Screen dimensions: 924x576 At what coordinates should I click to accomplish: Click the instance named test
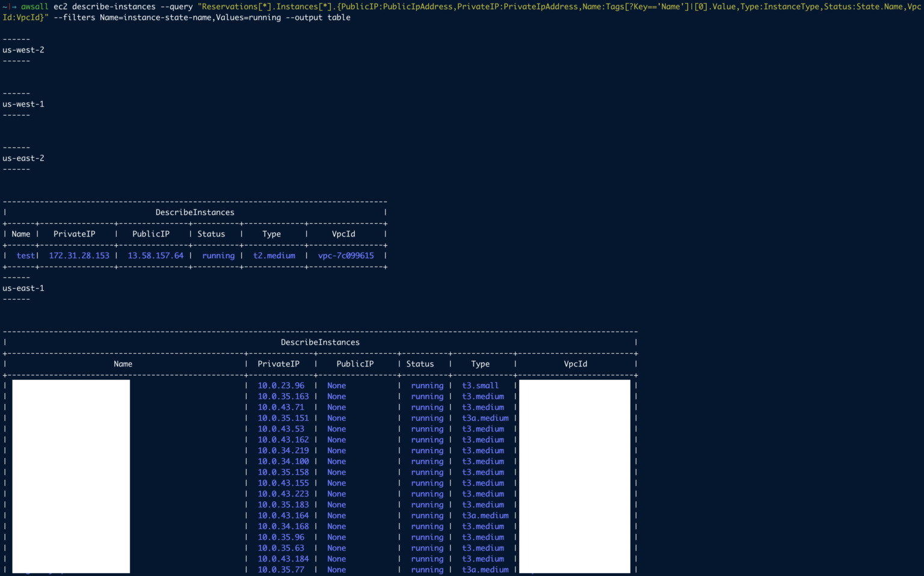click(x=26, y=255)
